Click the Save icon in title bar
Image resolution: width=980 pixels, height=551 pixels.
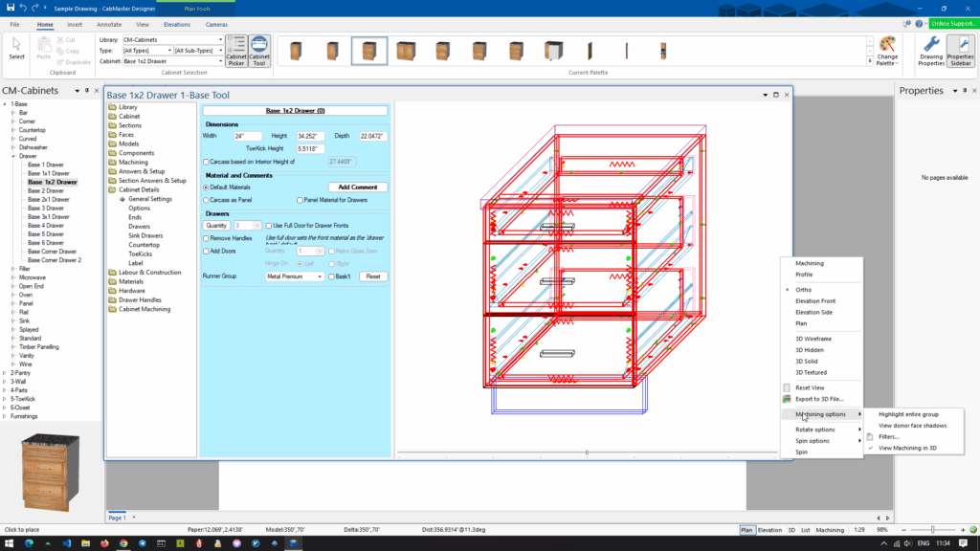click(x=23, y=7)
